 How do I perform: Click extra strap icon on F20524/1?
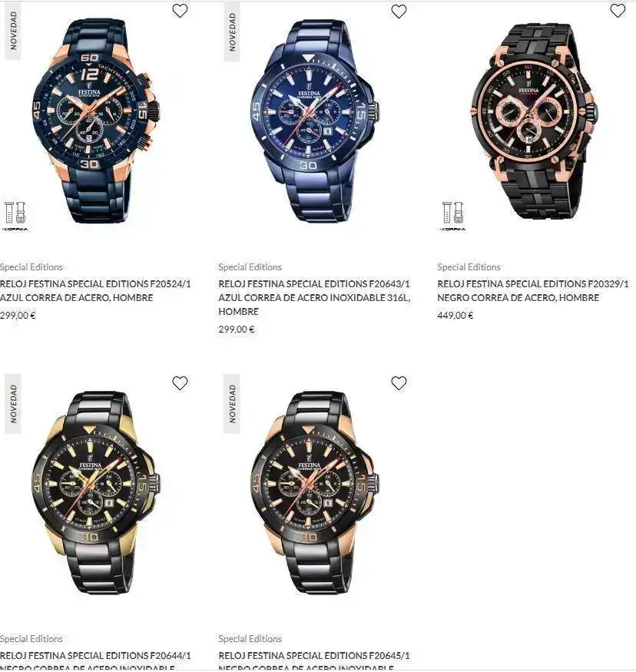(15, 216)
